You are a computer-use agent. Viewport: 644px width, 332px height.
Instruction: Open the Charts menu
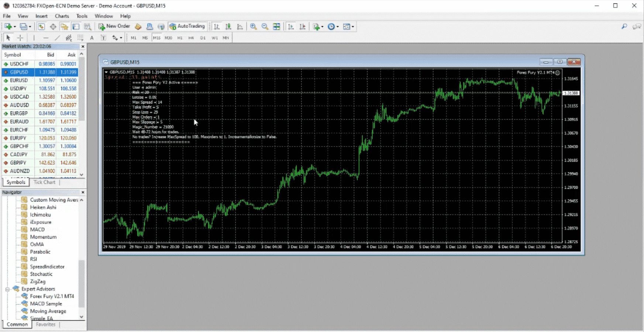click(x=62, y=16)
